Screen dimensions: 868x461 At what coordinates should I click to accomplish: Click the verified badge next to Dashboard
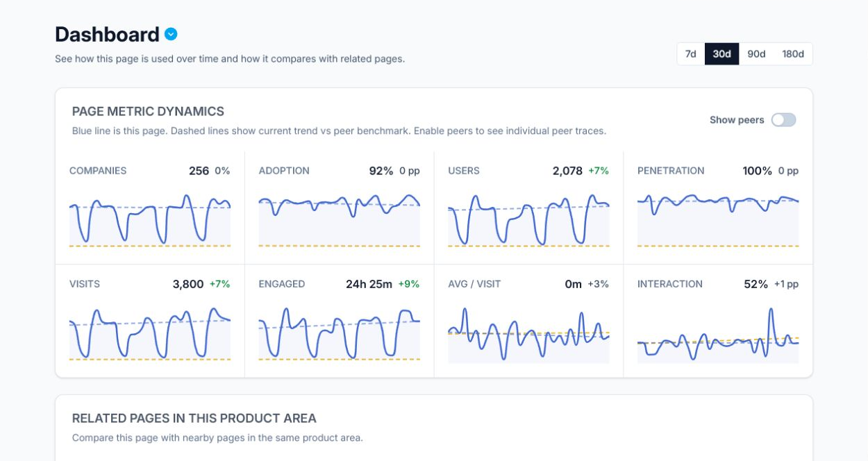171,34
